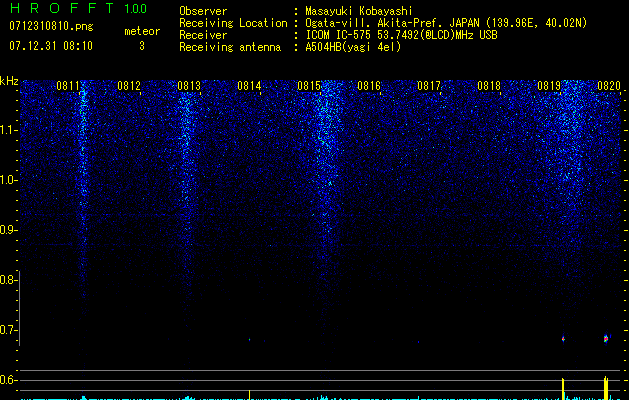
Task: Click the yellow intensity bar under 0819
Action: point(563,389)
